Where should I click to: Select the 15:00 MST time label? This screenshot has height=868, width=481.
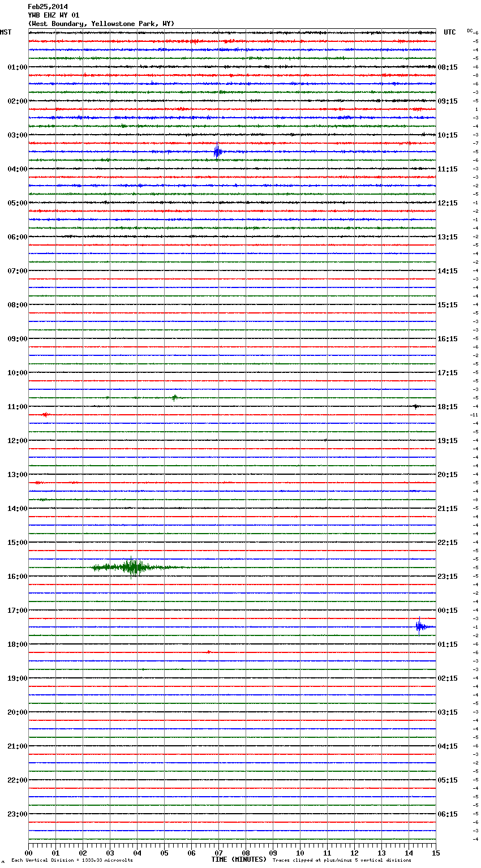pos(18,543)
